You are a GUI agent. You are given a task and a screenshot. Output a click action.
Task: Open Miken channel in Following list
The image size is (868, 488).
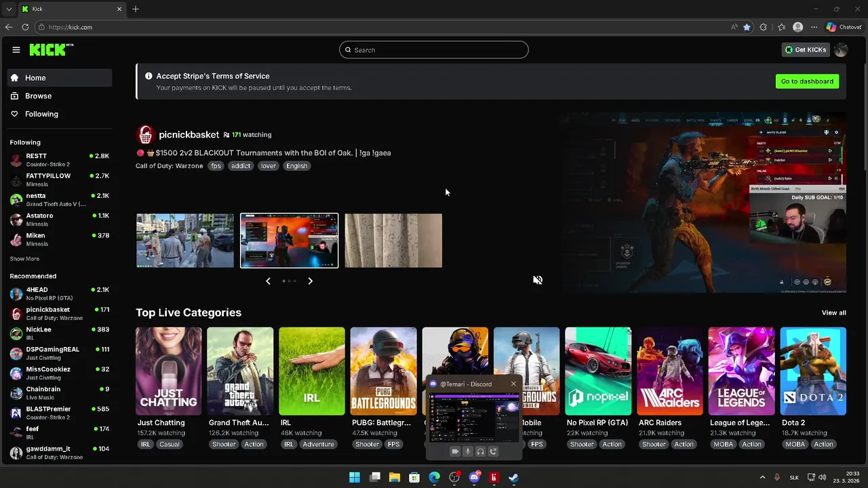[60, 239]
